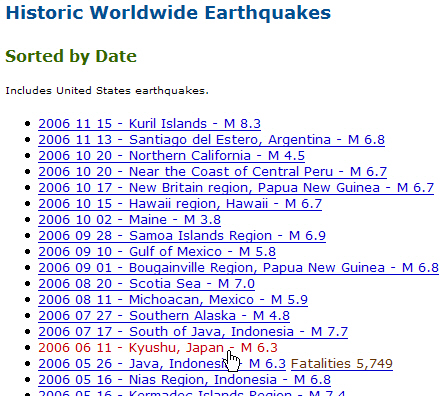444x396 pixels.
Task: Open New Britain region, Papua New Guinea link
Action: [x=236, y=188]
